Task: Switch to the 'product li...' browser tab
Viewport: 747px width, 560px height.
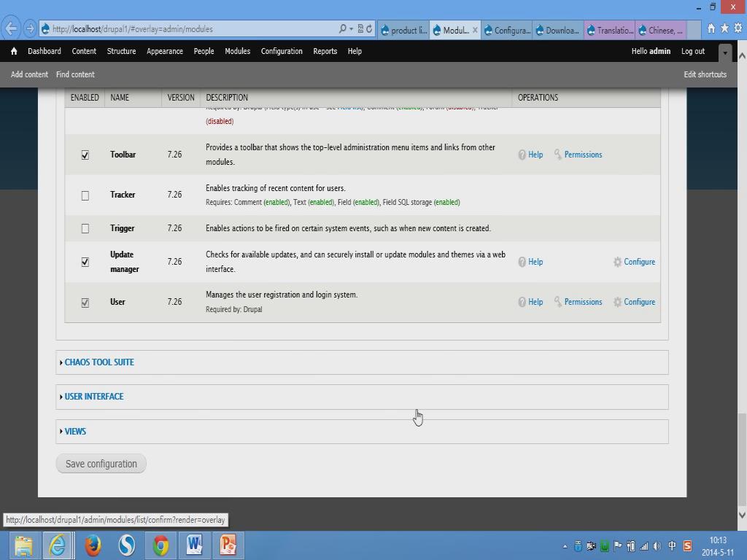Action: (x=403, y=31)
